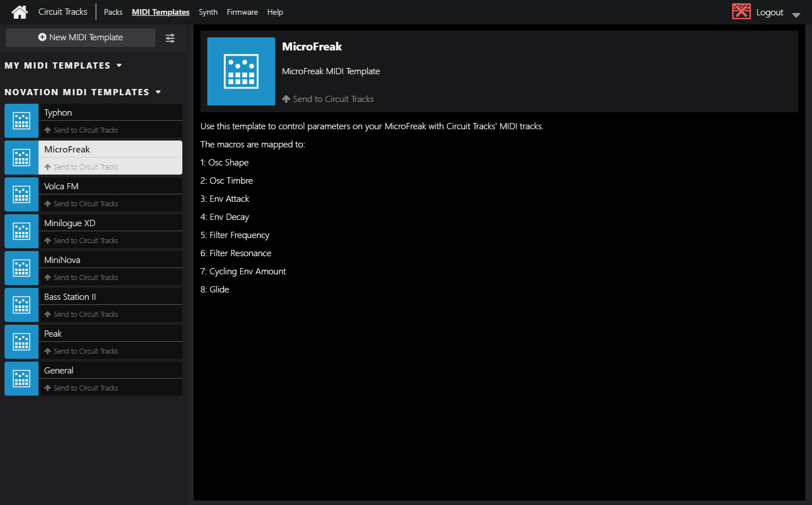Viewport: 812px width, 505px height.
Task: Click the Minilogue XD template icon
Action: click(22, 231)
